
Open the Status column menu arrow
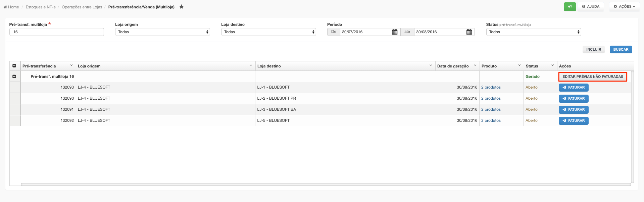click(552, 65)
